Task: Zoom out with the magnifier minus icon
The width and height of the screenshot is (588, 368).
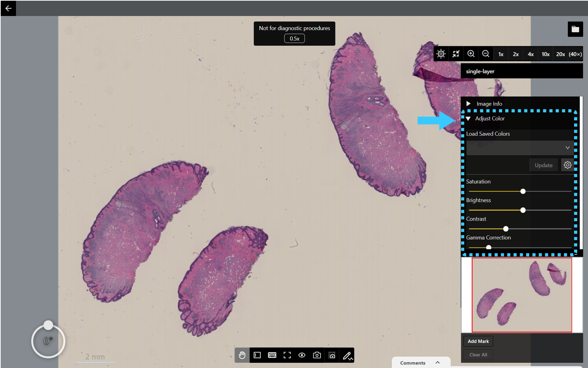Action: tap(486, 54)
